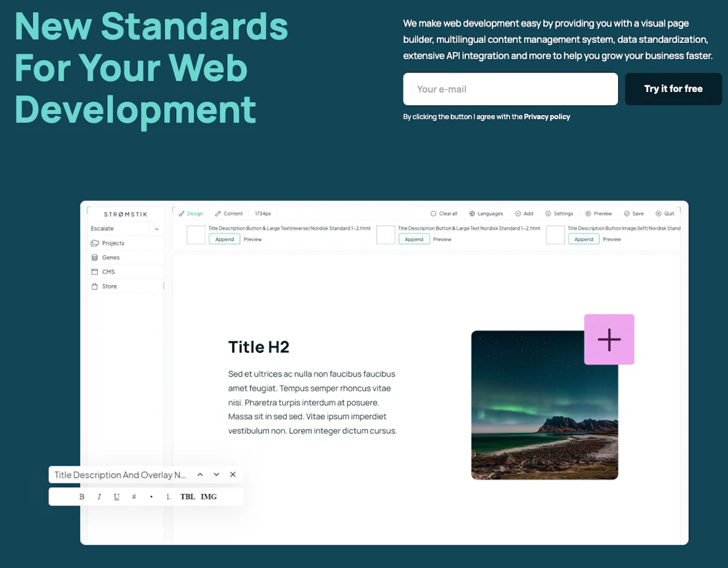This screenshot has height=568, width=728.
Task: Toggle bold formatting (B)
Action: pos(81,497)
